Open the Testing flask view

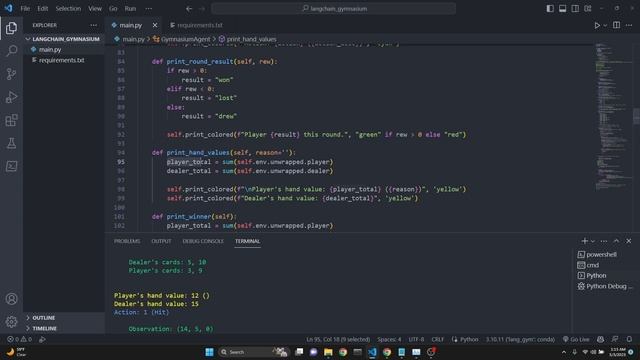[x=11, y=143]
